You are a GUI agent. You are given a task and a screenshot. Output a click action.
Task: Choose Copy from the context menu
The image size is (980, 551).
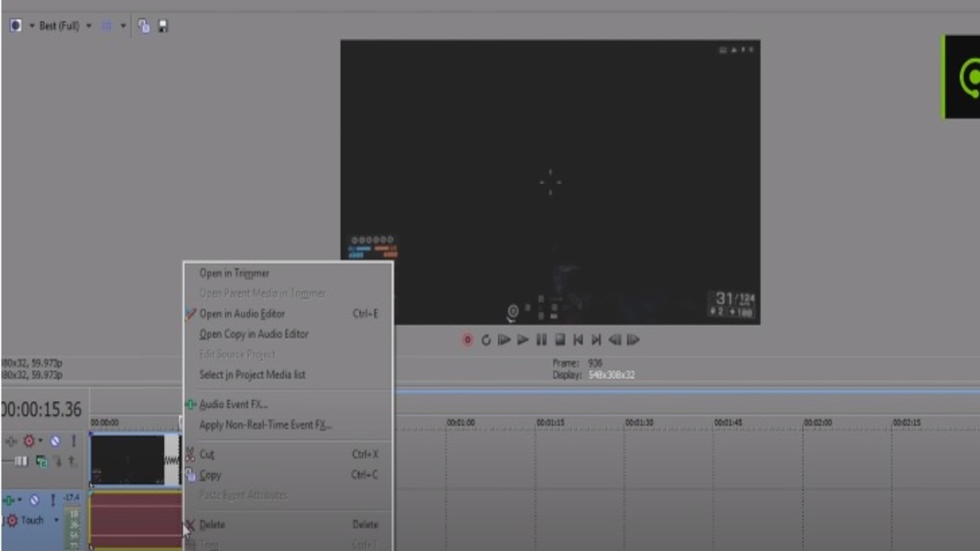(x=288, y=474)
